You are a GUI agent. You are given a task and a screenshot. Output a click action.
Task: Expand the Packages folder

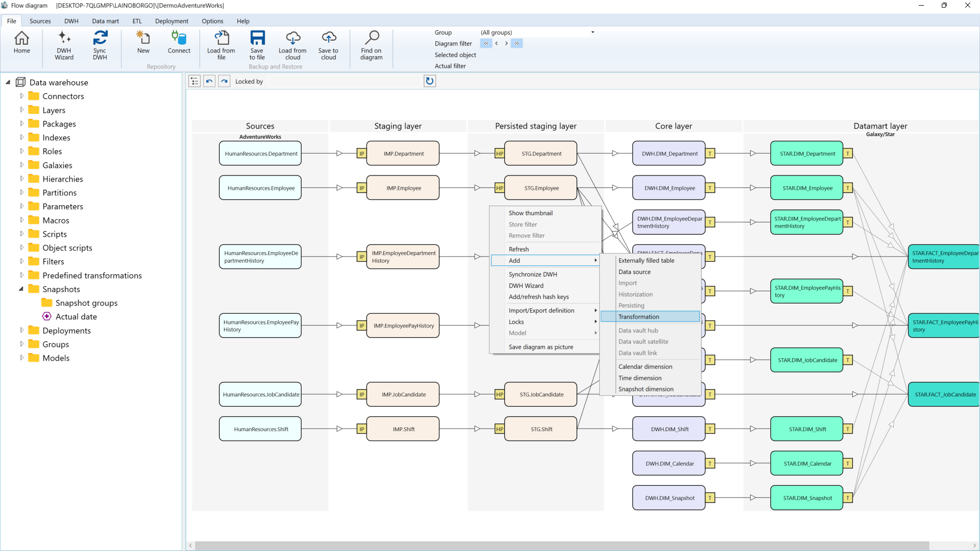[x=22, y=123]
